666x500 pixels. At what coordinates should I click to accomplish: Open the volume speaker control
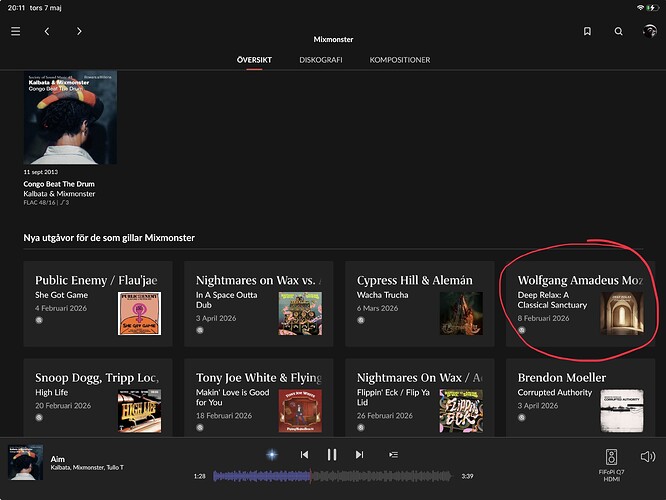coord(648,457)
